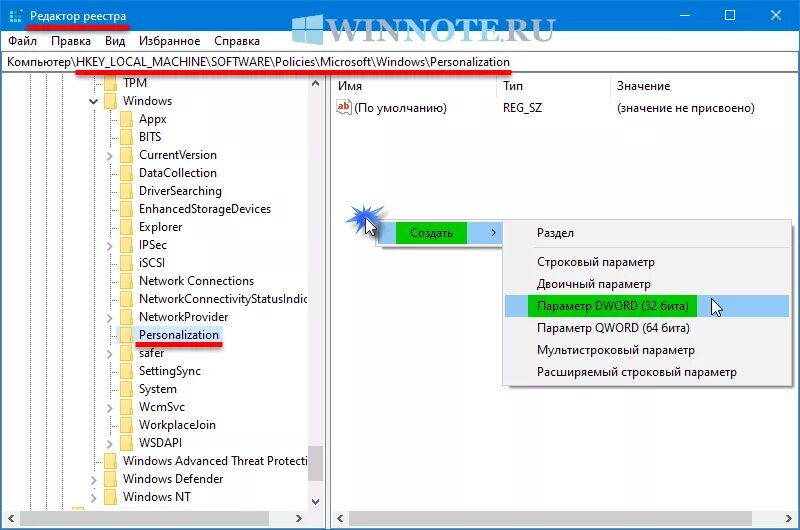
Task: Click the TPM folder icon
Action: coord(110,83)
